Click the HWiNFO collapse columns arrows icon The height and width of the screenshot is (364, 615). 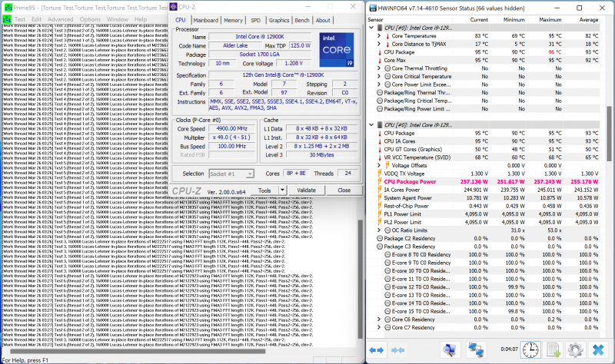point(397,350)
